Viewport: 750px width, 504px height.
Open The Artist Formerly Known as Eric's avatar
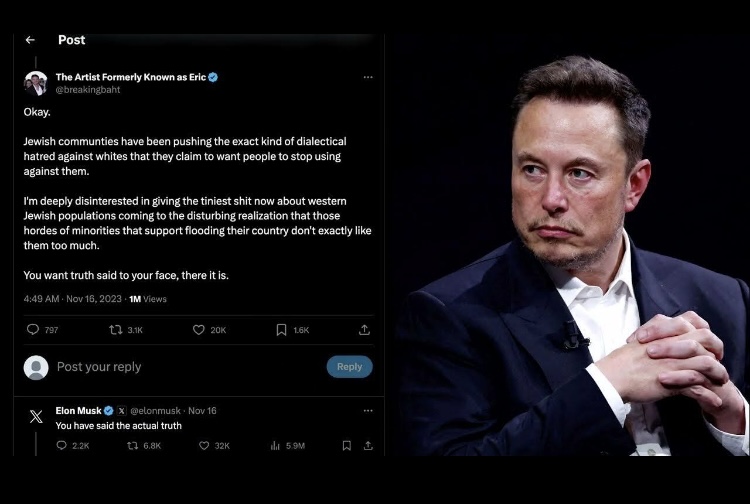36,83
